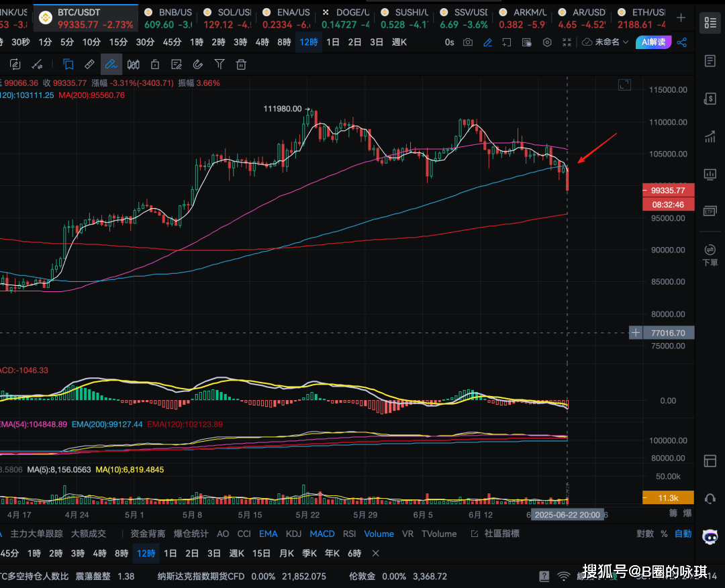This screenshot has height=588, width=725.
Task: Toggle 對數 logarithmic scale
Action: (x=644, y=534)
